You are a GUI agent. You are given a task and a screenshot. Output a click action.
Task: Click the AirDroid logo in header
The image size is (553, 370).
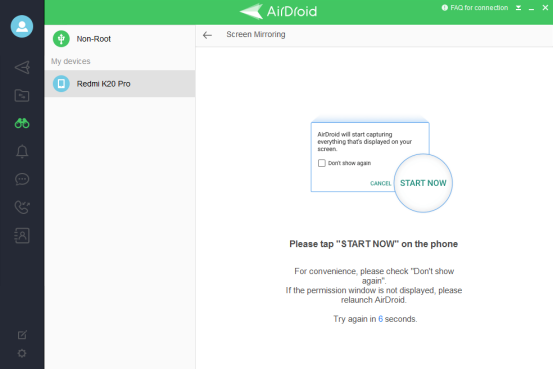click(278, 11)
